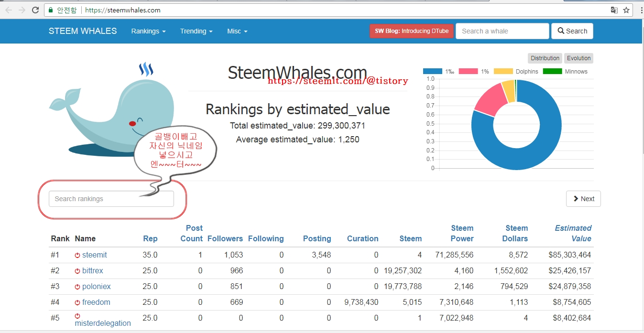Image resolution: width=644 pixels, height=333 pixels.
Task: Open the freedom account link
Action: click(x=96, y=302)
